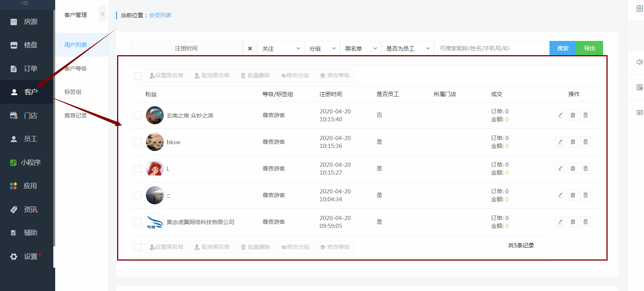
Task: Open the chat message icon at right
Action: pyautogui.click(x=639, y=113)
